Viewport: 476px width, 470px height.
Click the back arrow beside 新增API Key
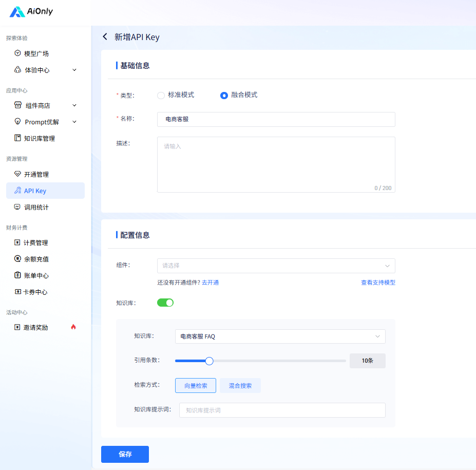coord(105,37)
